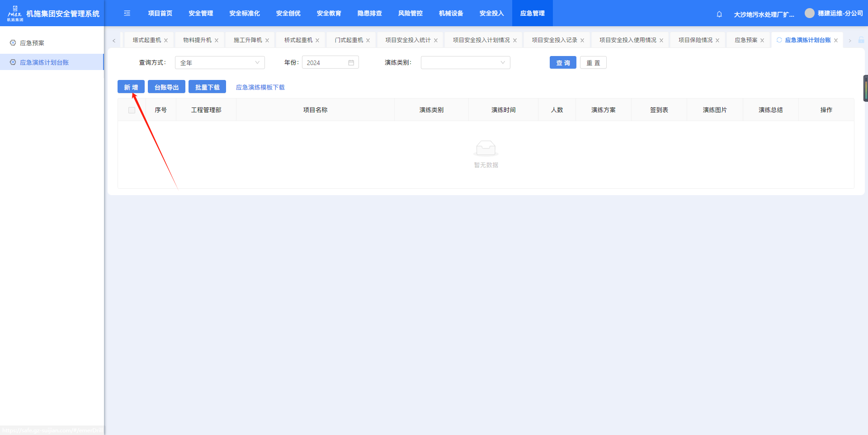Open the 演练类别 dropdown
The width and height of the screenshot is (868, 435).
(x=465, y=63)
